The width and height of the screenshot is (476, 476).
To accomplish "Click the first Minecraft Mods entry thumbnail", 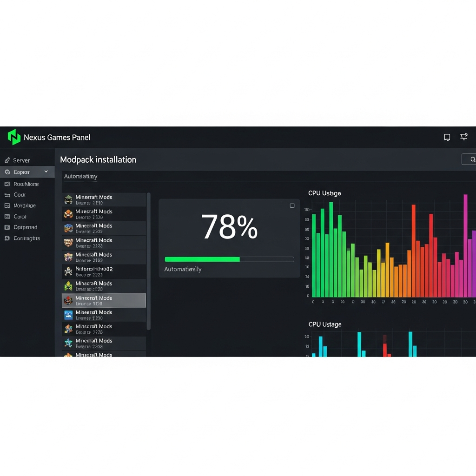I will pyautogui.click(x=68, y=200).
